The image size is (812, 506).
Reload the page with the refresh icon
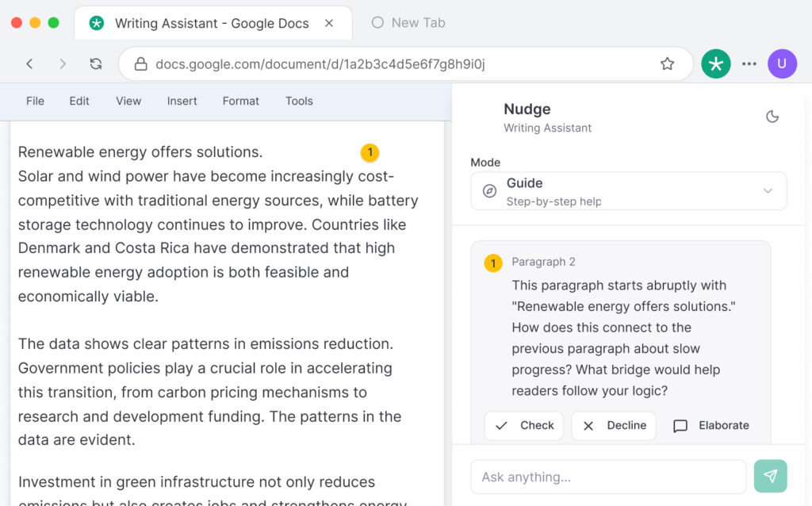click(x=96, y=64)
